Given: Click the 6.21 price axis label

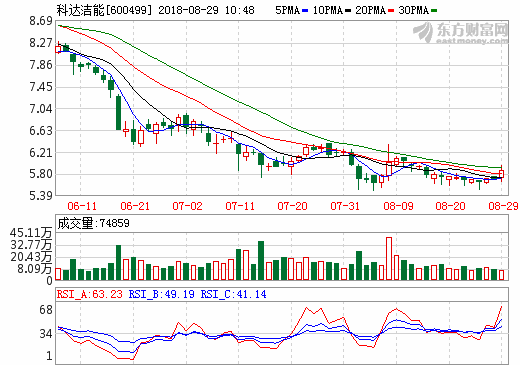Looking at the screenshot, I should [x=41, y=153].
